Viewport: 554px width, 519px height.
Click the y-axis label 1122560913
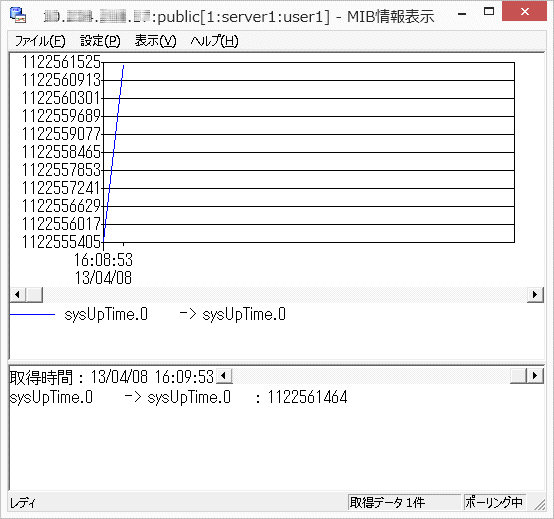(x=61, y=80)
